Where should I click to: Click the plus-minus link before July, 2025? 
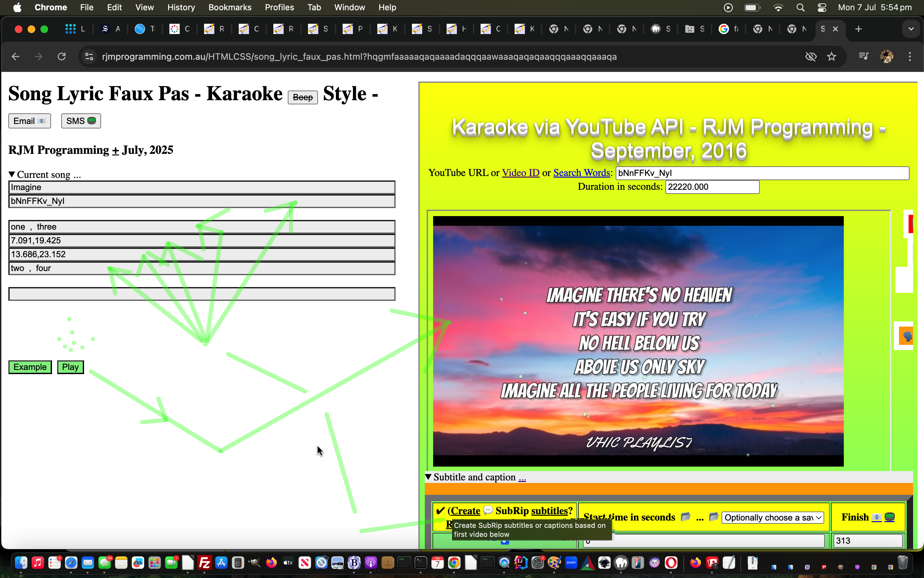[115, 150]
